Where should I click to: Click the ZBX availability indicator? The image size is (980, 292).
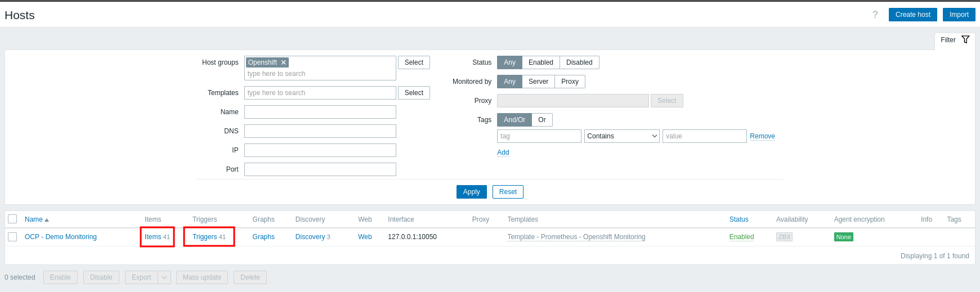pos(784,237)
